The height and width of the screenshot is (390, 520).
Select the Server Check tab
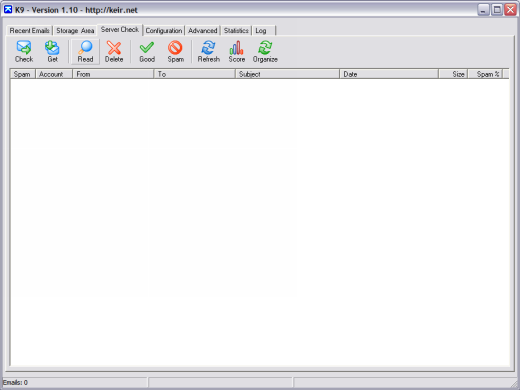120,30
